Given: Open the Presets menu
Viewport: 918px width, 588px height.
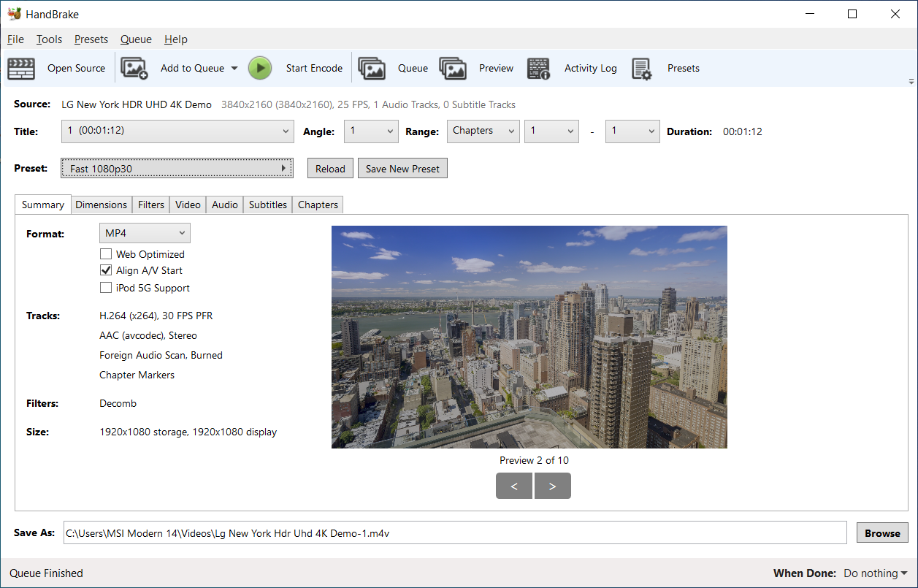Looking at the screenshot, I should click(91, 39).
